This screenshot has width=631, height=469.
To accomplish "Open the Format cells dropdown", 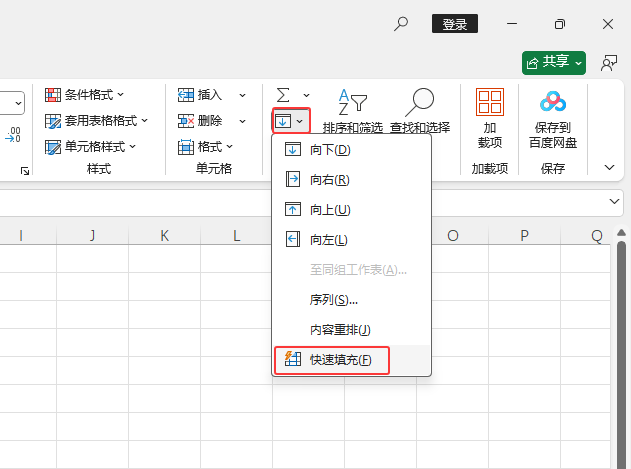I will tap(211, 146).
